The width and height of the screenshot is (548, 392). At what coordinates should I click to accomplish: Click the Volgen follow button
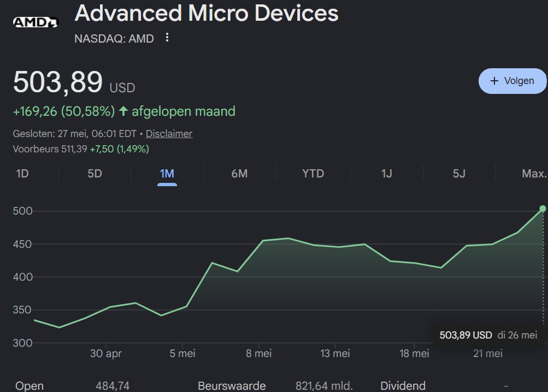[512, 81]
